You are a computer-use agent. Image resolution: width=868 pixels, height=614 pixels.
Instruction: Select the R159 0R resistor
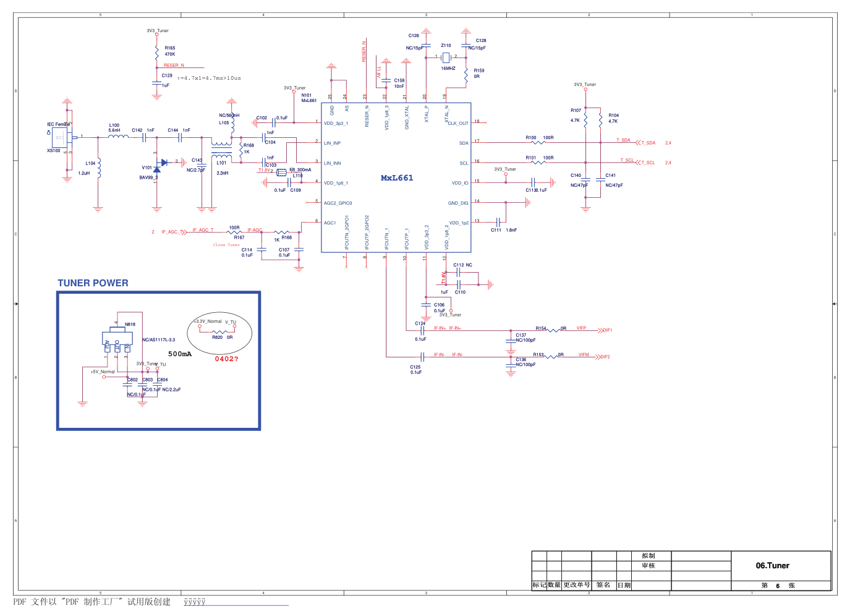pyautogui.click(x=466, y=74)
